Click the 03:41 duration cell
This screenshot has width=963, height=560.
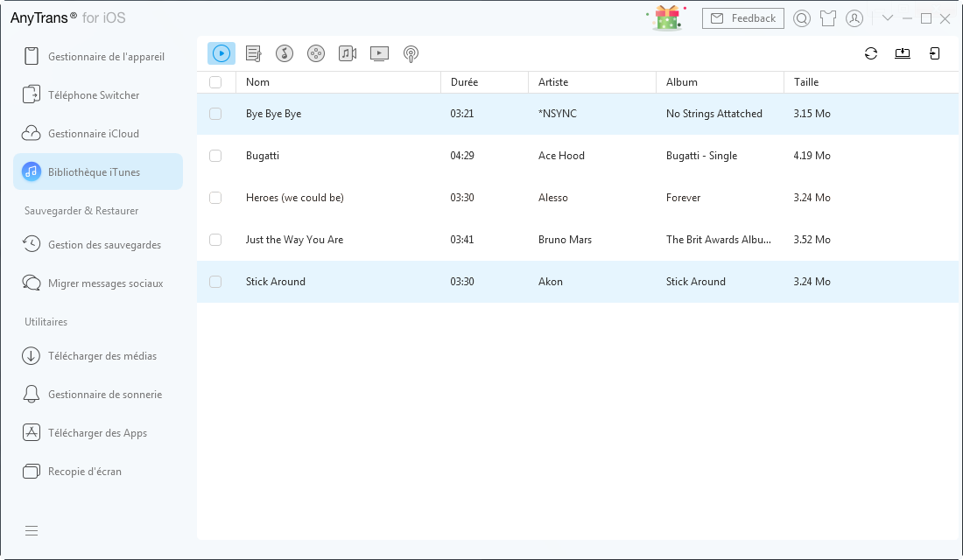462,240
